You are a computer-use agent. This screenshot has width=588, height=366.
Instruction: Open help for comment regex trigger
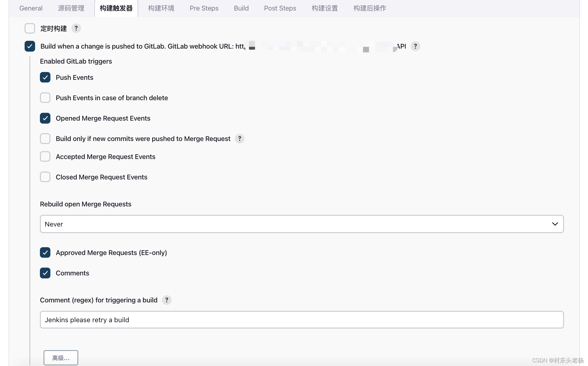pyautogui.click(x=166, y=300)
